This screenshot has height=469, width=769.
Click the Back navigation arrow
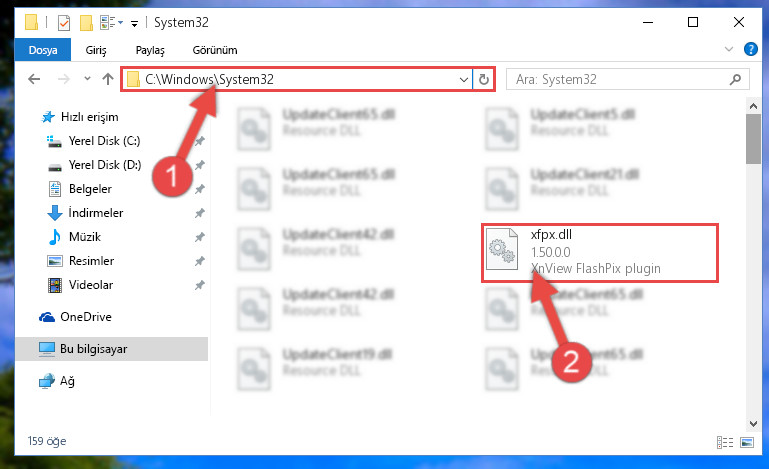pos(34,79)
